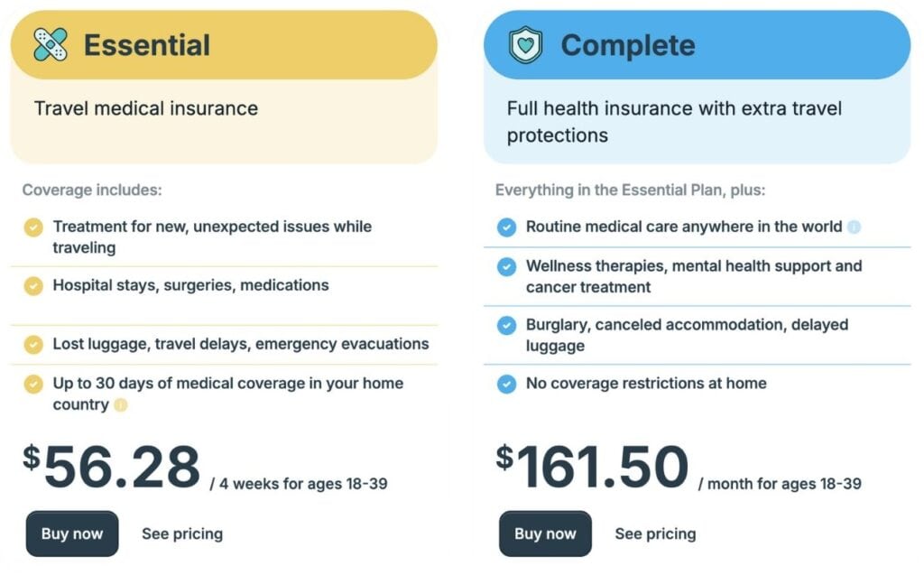This screenshot has width=924, height=575.
Task: Click the $161.50 Complete price
Action: tap(593, 468)
